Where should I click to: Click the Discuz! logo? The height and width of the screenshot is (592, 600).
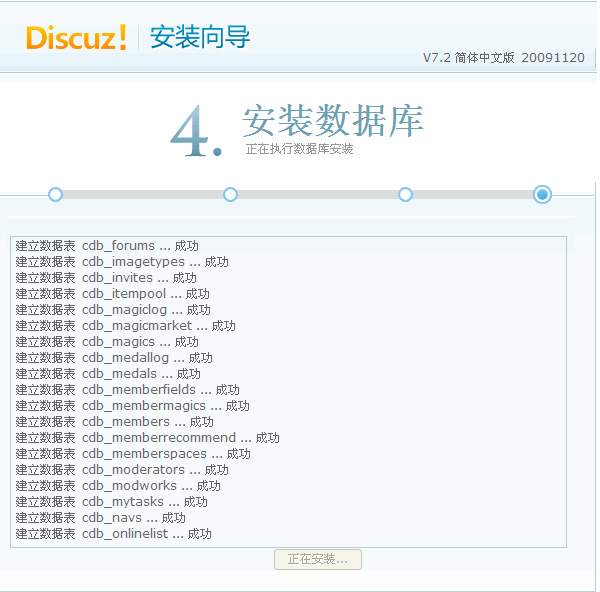pos(76,38)
